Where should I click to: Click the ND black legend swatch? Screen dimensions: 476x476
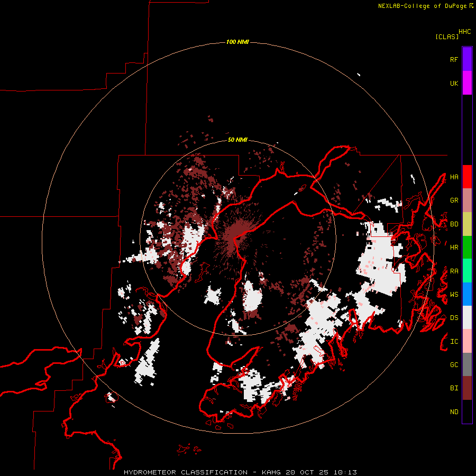467,411
